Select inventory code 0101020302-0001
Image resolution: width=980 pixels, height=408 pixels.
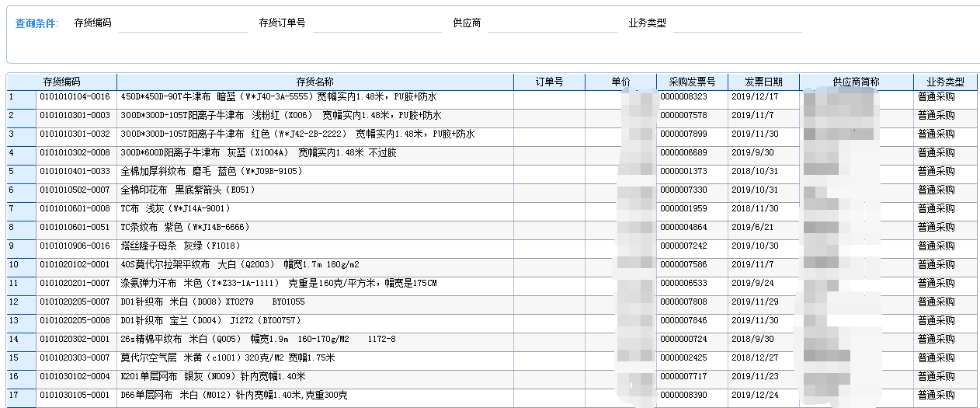75,340
